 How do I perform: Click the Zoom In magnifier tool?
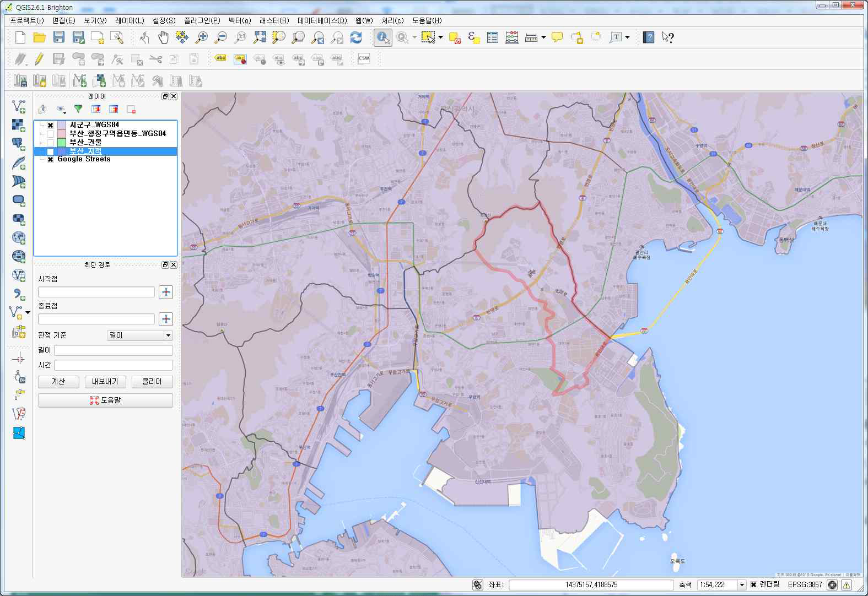(x=202, y=37)
